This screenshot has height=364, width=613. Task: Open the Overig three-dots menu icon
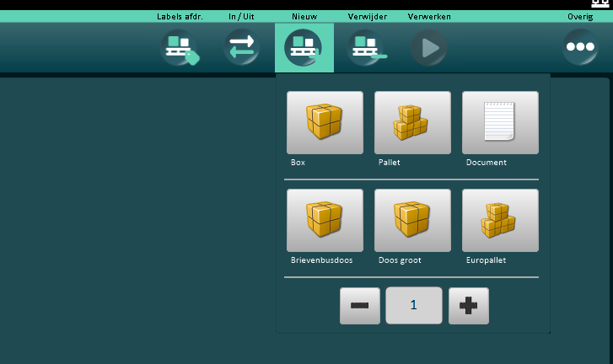pos(580,47)
